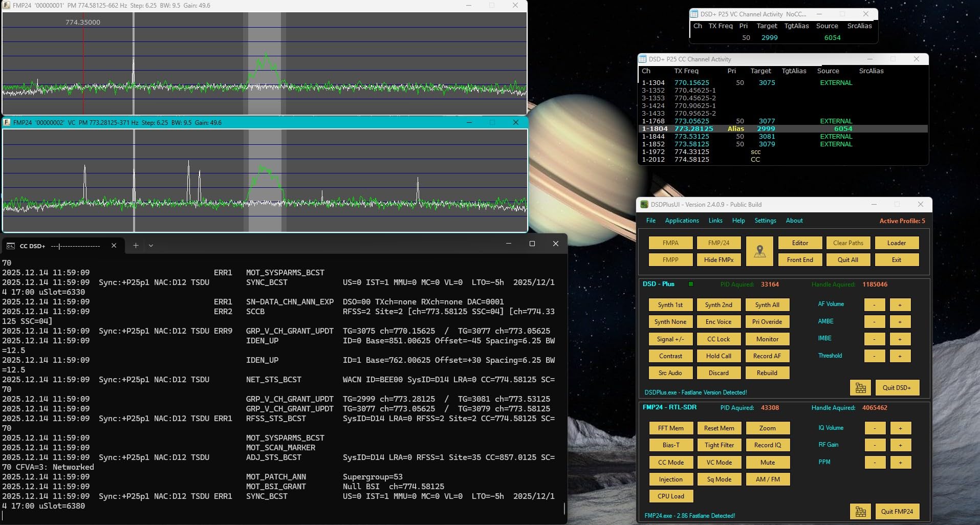The image size is (980, 525).
Task: Click the green status indicator beside DSD - Plus
Action: point(690,284)
